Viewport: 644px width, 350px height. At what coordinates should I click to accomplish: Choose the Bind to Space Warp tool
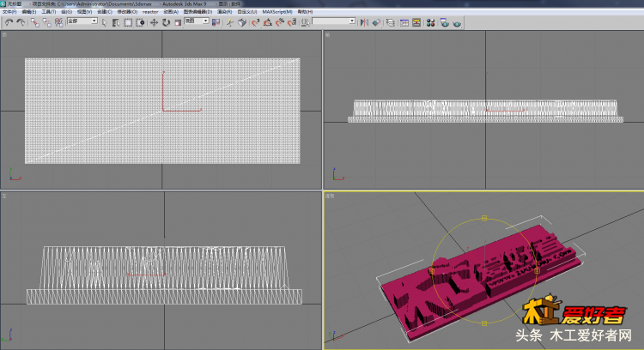point(58,22)
